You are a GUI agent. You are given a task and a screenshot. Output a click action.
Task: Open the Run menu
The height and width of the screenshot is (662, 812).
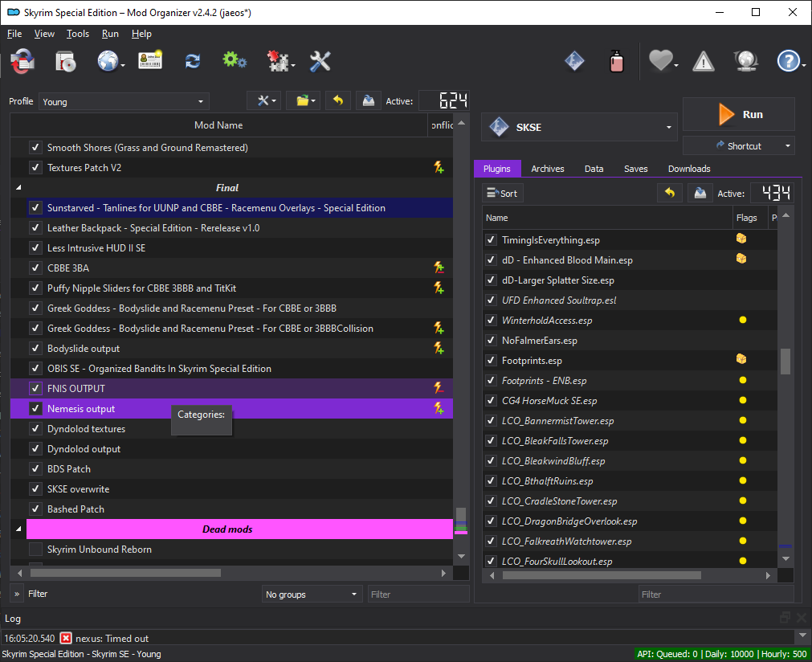point(110,34)
